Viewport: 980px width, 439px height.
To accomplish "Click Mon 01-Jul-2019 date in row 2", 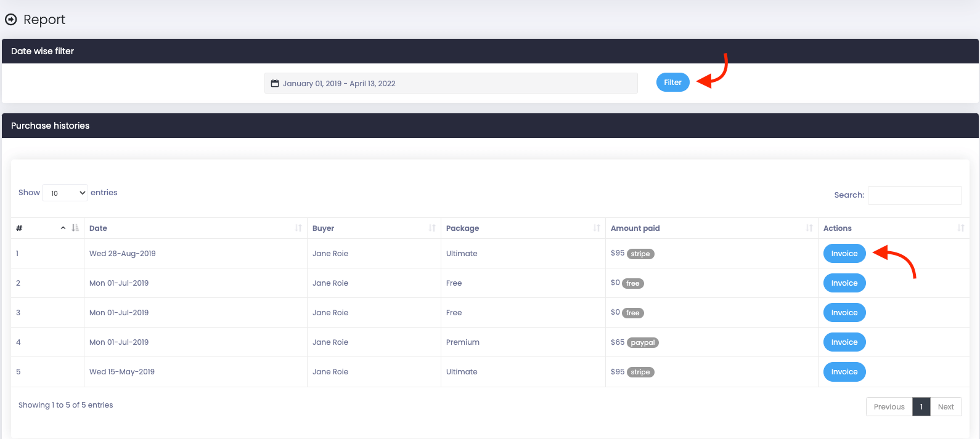I will tap(119, 283).
